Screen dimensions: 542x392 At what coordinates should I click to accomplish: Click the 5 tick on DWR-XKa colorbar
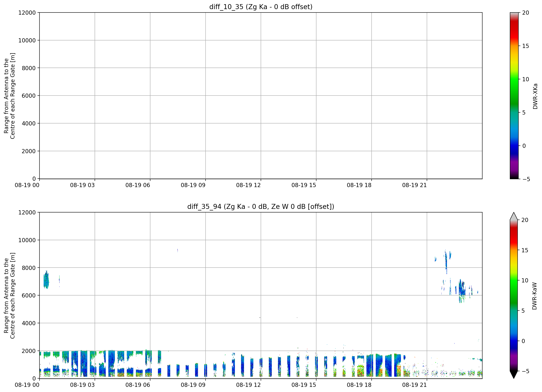pyautogui.click(x=524, y=112)
